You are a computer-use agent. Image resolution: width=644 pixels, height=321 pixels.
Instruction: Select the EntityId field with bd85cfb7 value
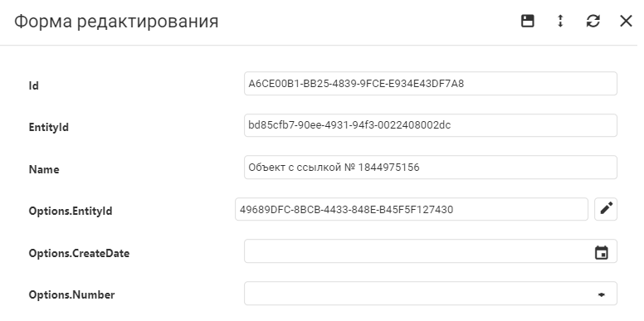tap(431, 125)
